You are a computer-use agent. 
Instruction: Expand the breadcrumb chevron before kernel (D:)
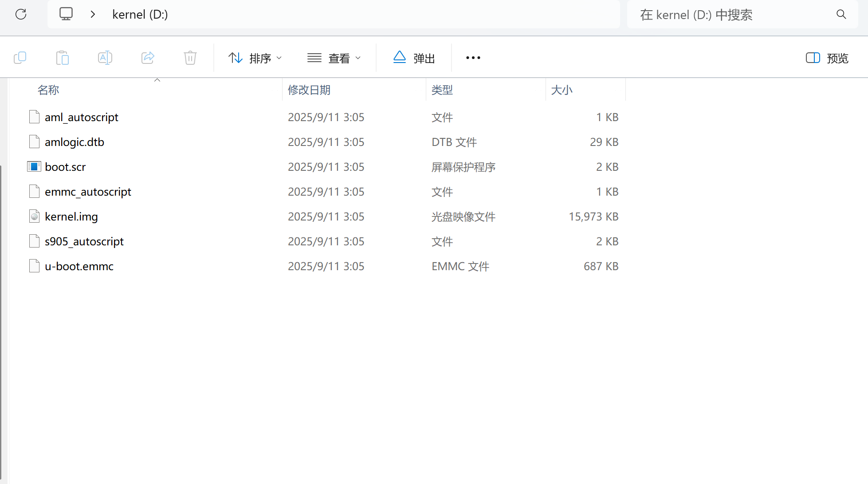pyautogui.click(x=93, y=14)
